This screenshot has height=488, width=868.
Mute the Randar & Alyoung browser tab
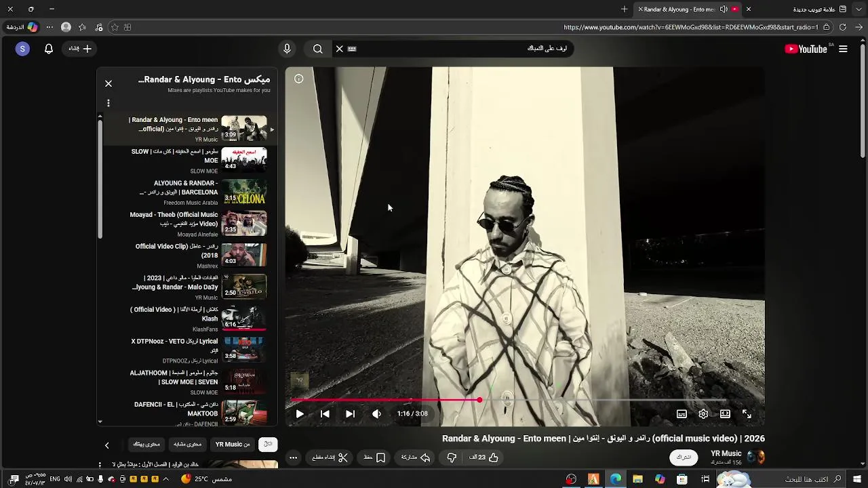coord(724,9)
